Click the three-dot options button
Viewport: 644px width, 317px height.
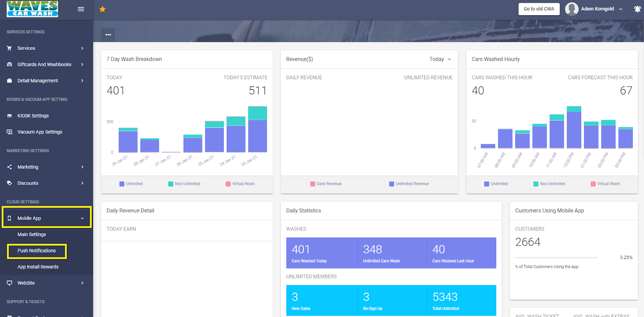pyautogui.click(x=108, y=35)
